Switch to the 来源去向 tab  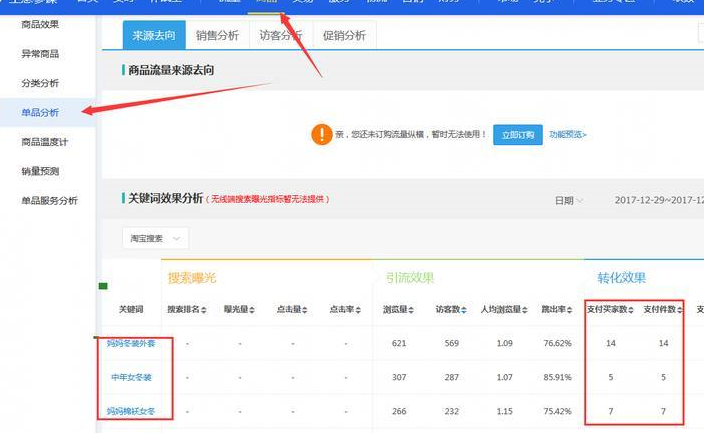tap(154, 35)
